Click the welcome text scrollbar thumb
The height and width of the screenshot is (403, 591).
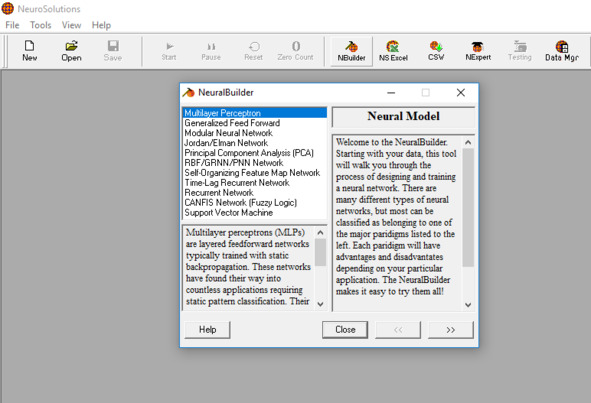coord(468,208)
